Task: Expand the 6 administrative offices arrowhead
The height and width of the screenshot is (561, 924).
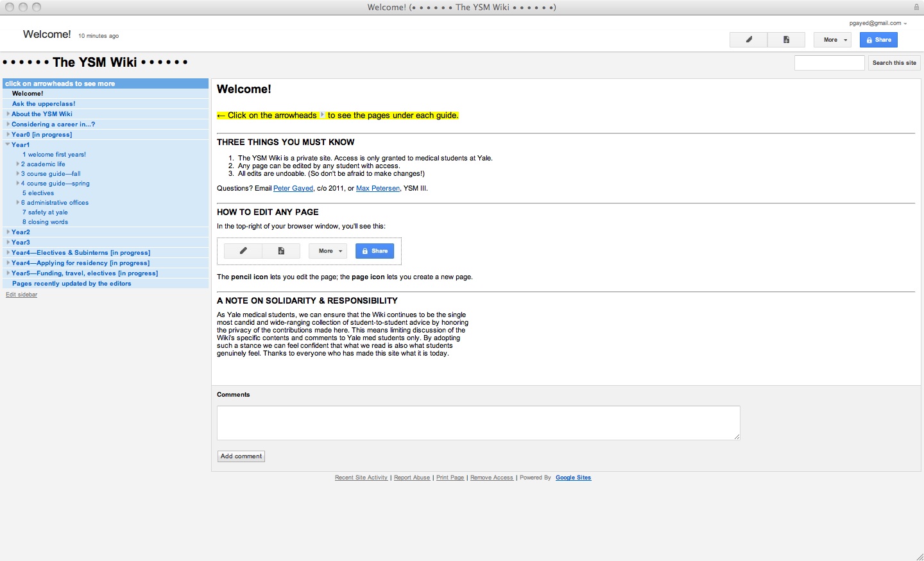Action: [x=17, y=203]
